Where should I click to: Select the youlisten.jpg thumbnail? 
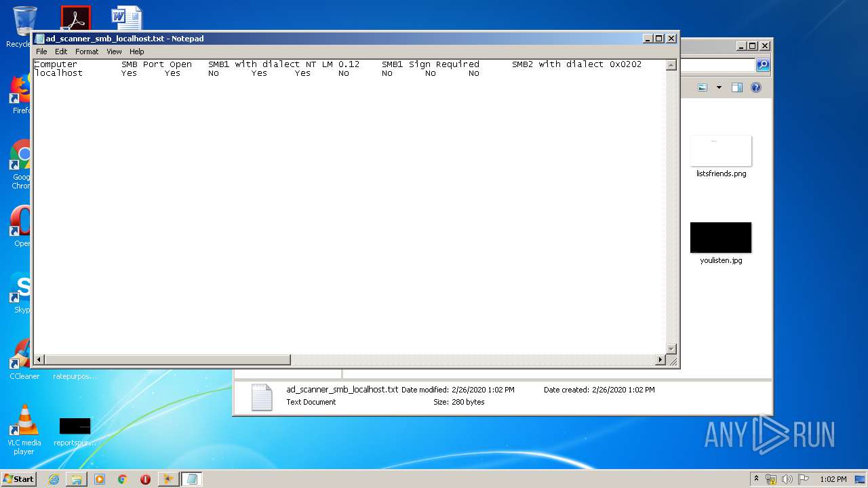tap(721, 237)
